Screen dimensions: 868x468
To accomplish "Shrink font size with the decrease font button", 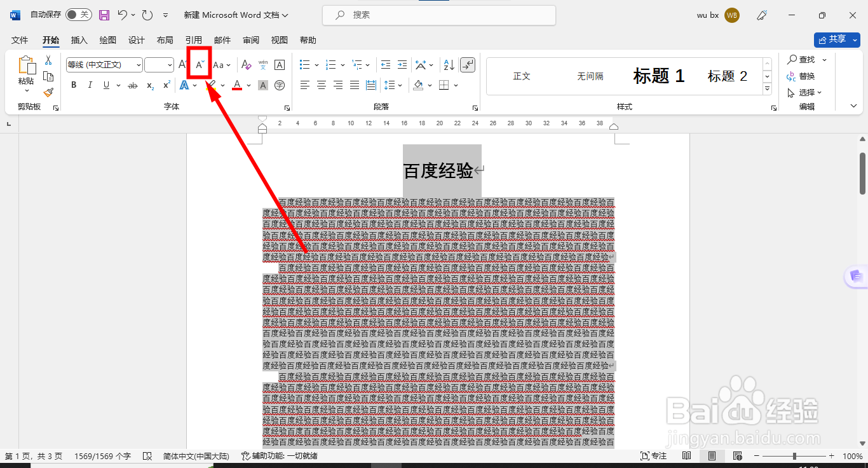I will (x=200, y=65).
